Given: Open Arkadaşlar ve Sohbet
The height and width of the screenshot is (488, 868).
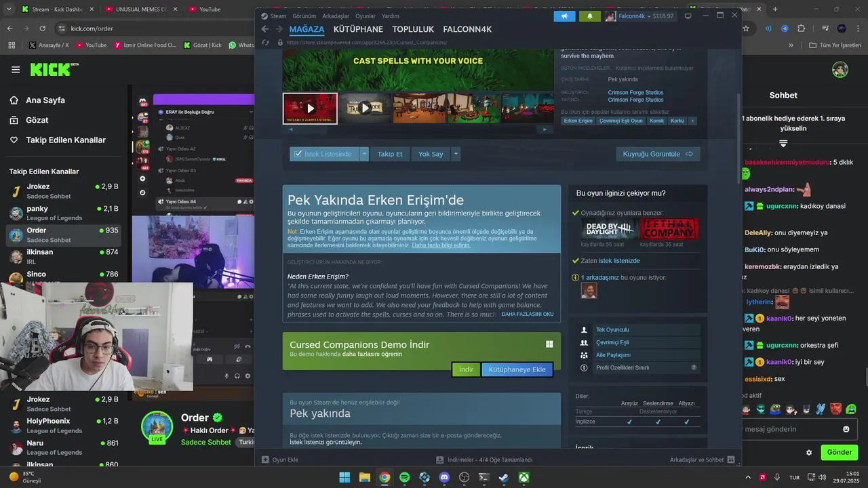Looking at the screenshot, I should pos(702,460).
